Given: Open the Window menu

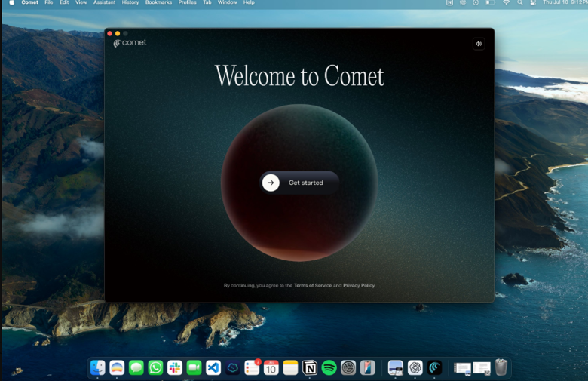Looking at the screenshot, I should point(227,2).
